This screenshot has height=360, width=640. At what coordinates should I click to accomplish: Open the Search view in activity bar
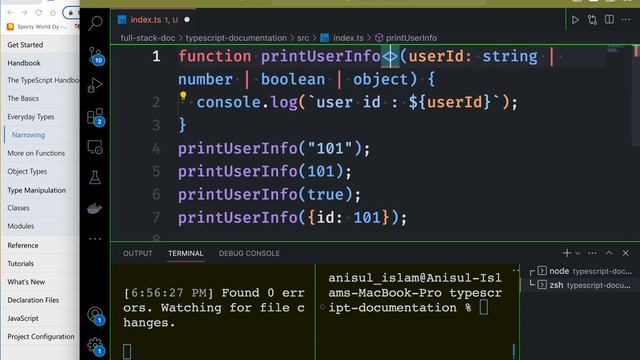(x=95, y=23)
